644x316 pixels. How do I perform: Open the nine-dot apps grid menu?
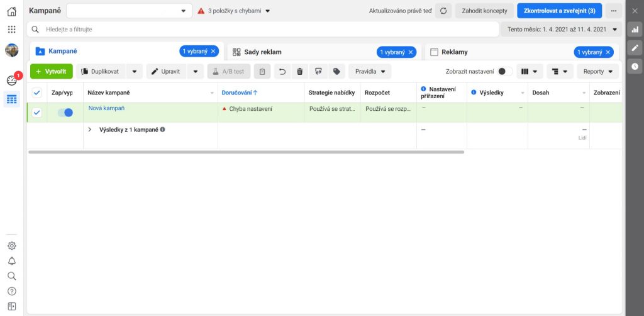coord(11,30)
